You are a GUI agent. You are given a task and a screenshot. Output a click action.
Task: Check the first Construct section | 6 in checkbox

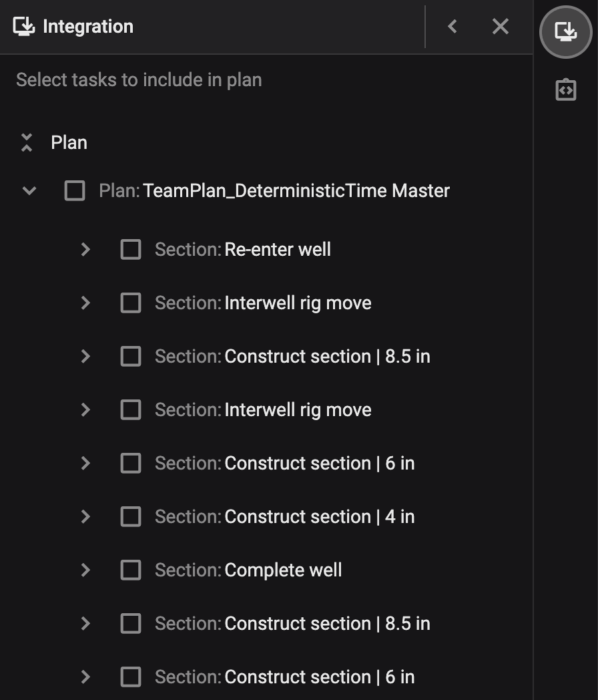[x=131, y=463]
